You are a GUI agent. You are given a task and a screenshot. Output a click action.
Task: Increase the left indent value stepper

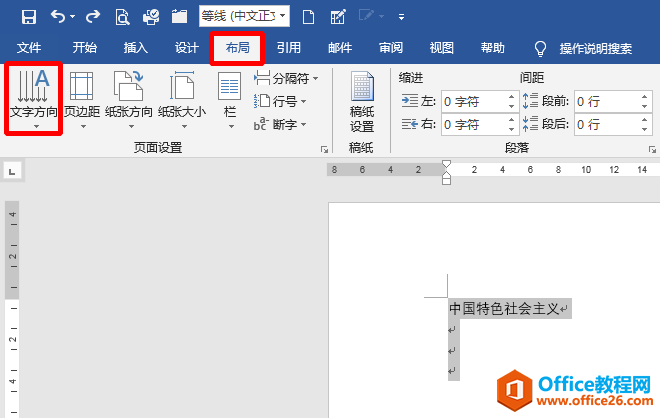pyautogui.click(x=511, y=97)
